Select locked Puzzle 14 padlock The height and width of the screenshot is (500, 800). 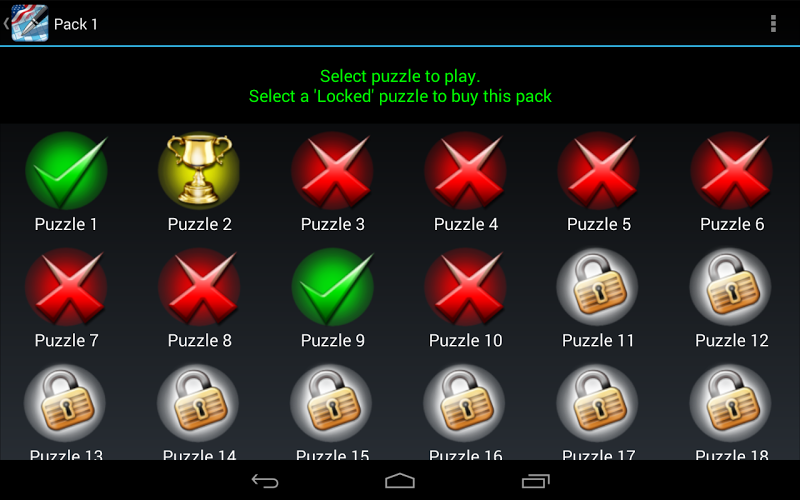click(198, 403)
